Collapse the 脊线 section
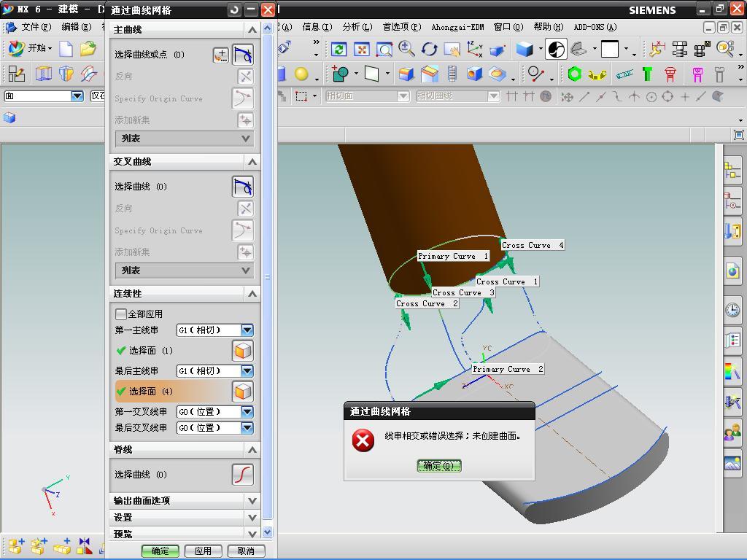The width and height of the screenshot is (747, 560). tap(252, 449)
